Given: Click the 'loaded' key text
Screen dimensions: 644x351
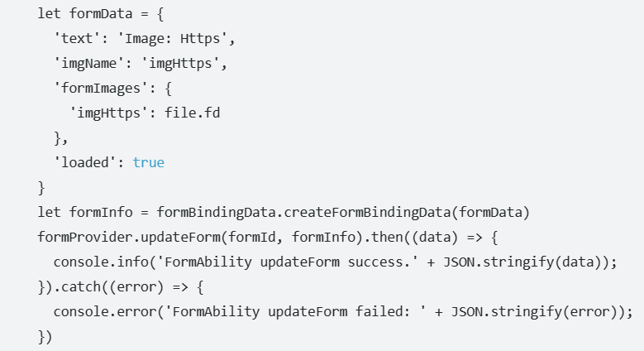Looking at the screenshot, I should pyautogui.click(x=85, y=162).
